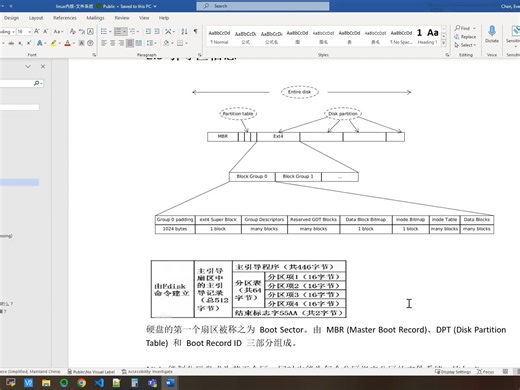Toggle justified text alignment
Image resolution: width=520 pixels, height=390 pixels.
coord(130,43)
